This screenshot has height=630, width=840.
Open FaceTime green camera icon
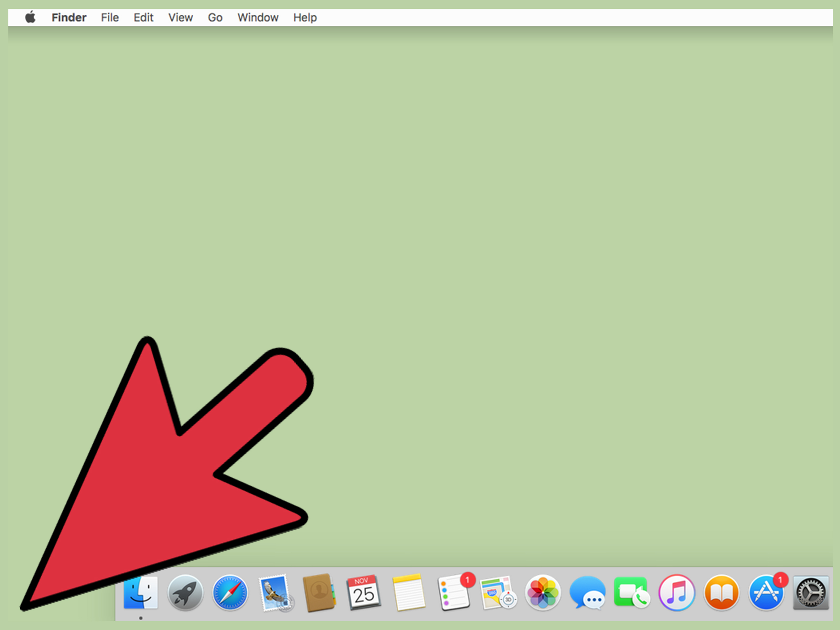coord(632,592)
